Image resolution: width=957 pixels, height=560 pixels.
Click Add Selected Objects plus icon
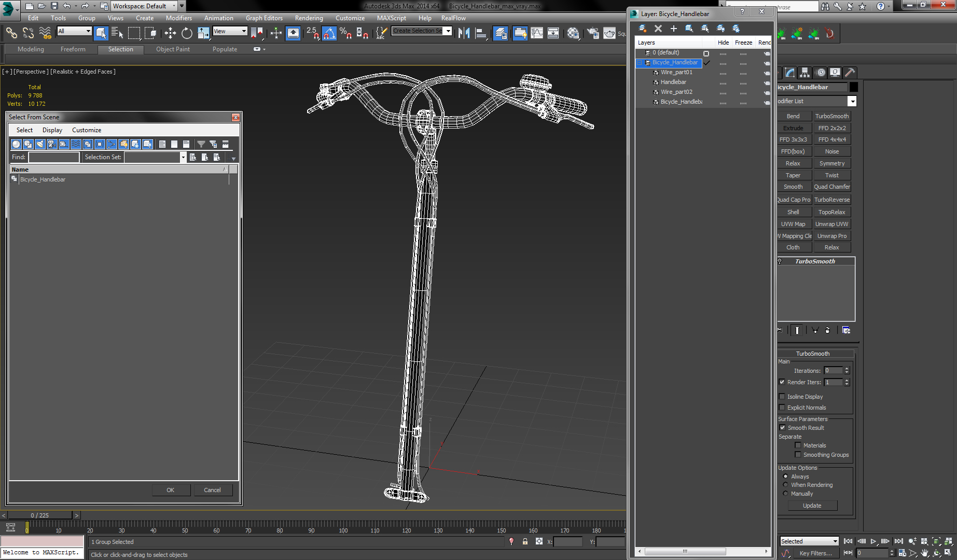tap(673, 29)
